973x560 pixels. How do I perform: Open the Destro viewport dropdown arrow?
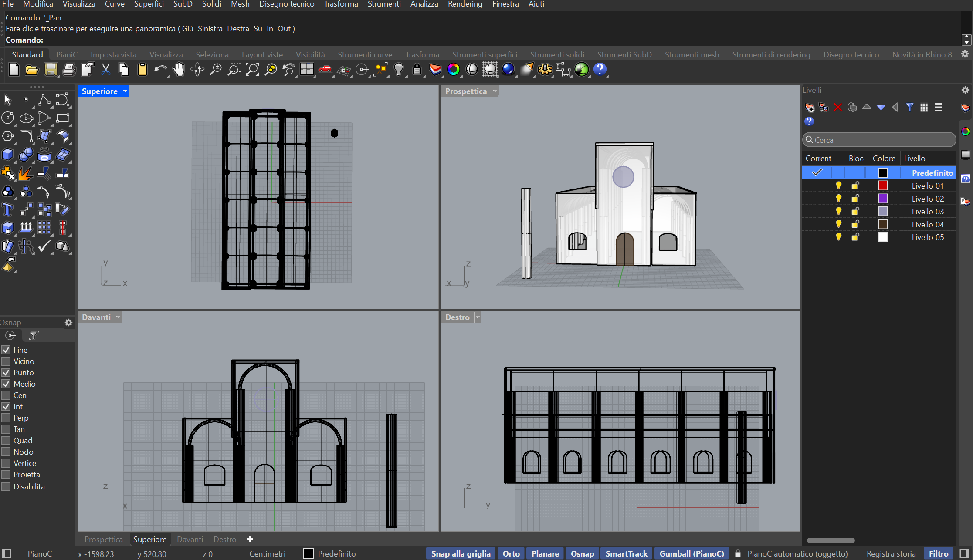pos(478,317)
